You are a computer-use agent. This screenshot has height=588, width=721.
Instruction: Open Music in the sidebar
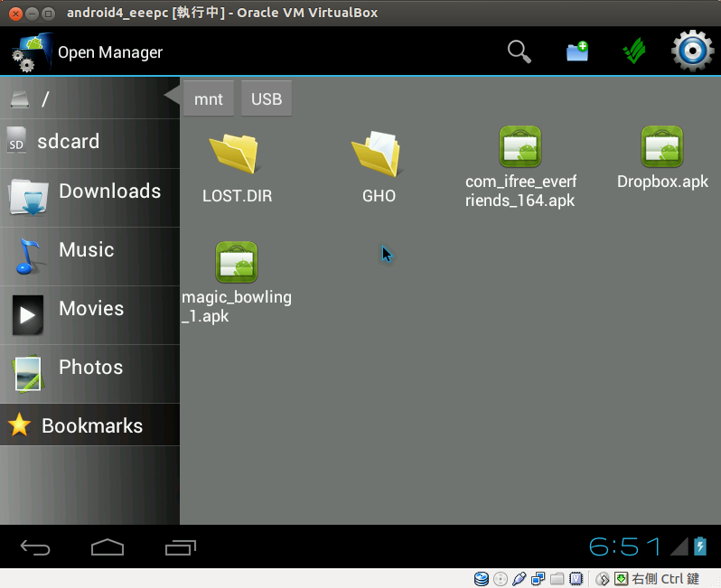tap(89, 257)
